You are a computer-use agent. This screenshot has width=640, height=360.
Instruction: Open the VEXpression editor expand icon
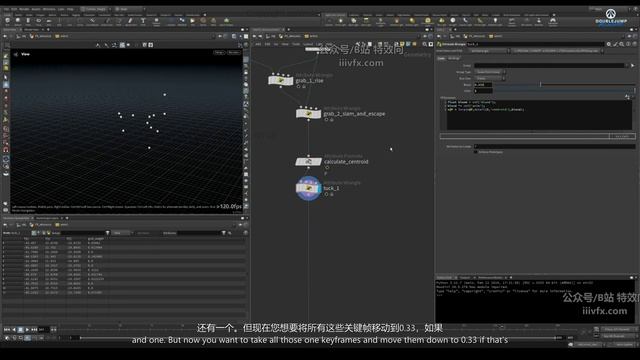(627, 97)
